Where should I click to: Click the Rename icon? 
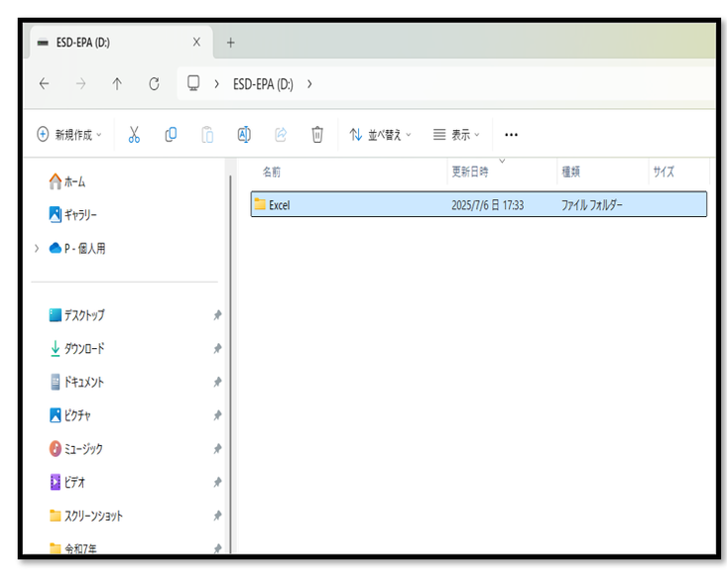tap(244, 135)
